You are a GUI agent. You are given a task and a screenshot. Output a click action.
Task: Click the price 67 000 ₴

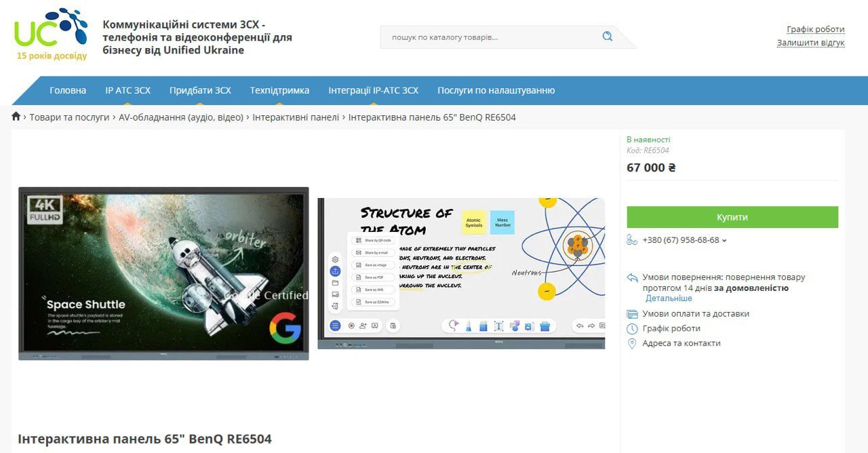(651, 168)
